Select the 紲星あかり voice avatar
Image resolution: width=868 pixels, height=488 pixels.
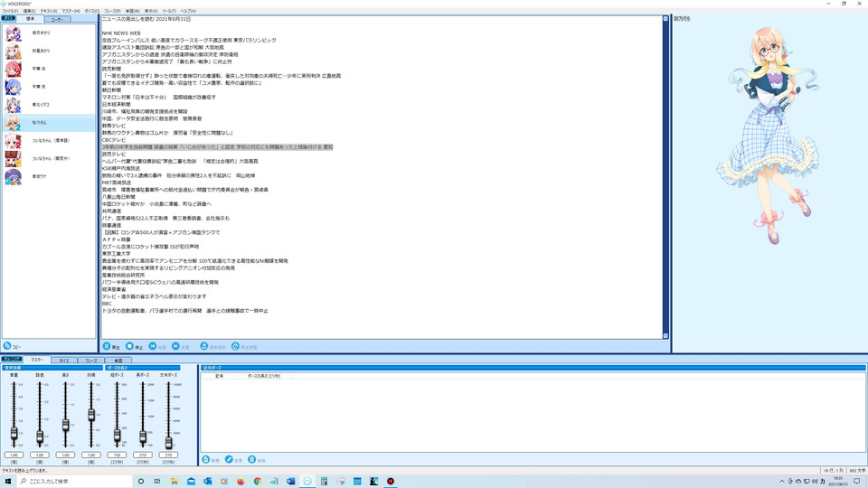coord(14,51)
